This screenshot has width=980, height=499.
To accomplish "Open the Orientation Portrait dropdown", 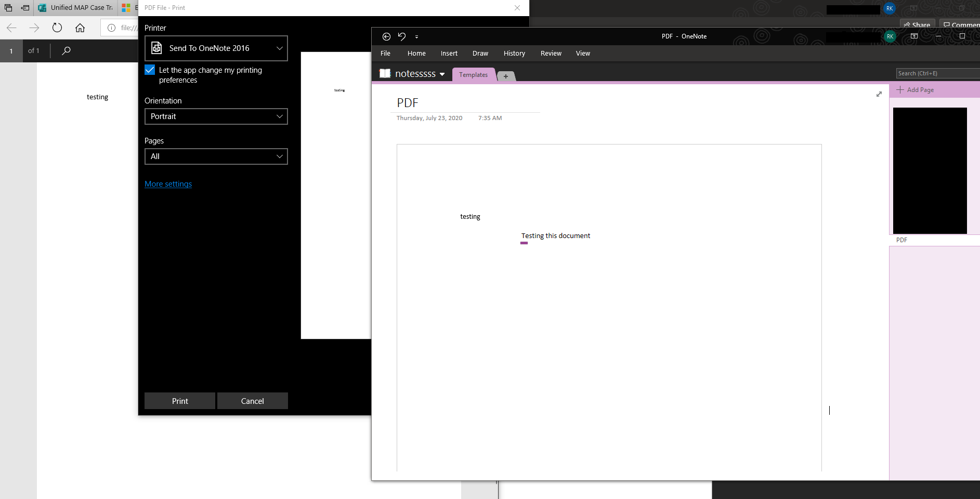I will click(216, 116).
